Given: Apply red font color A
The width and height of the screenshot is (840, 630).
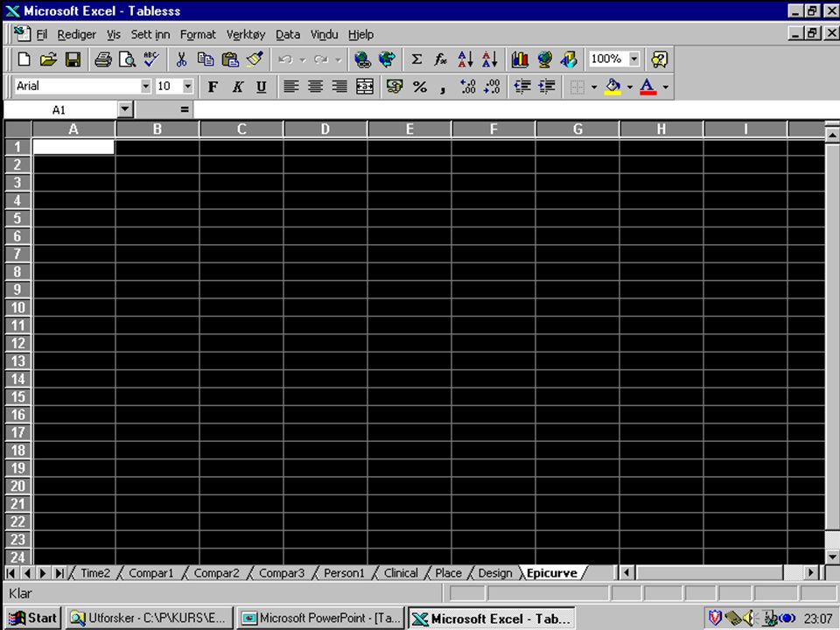Looking at the screenshot, I should point(648,87).
